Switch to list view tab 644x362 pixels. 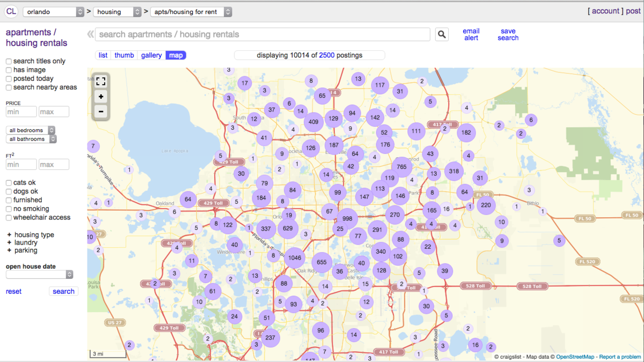click(103, 55)
